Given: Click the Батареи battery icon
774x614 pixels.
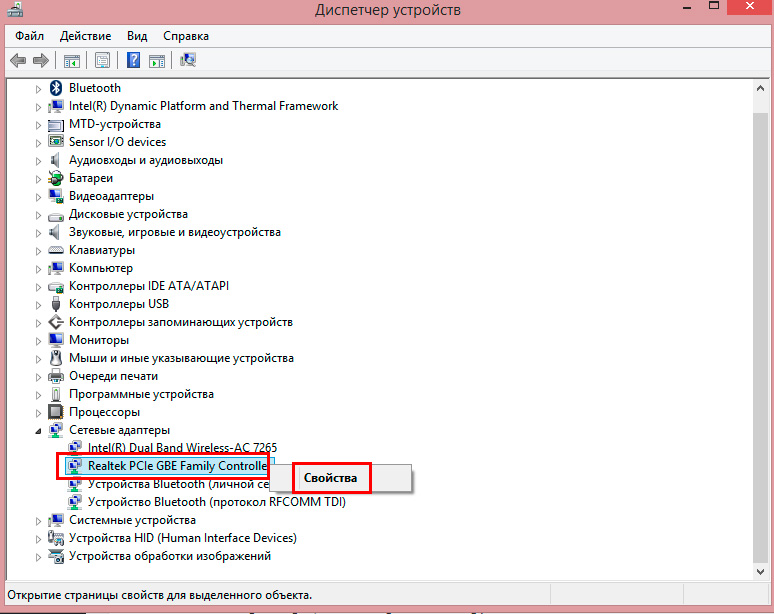Looking at the screenshot, I should click(x=56, y=178).
